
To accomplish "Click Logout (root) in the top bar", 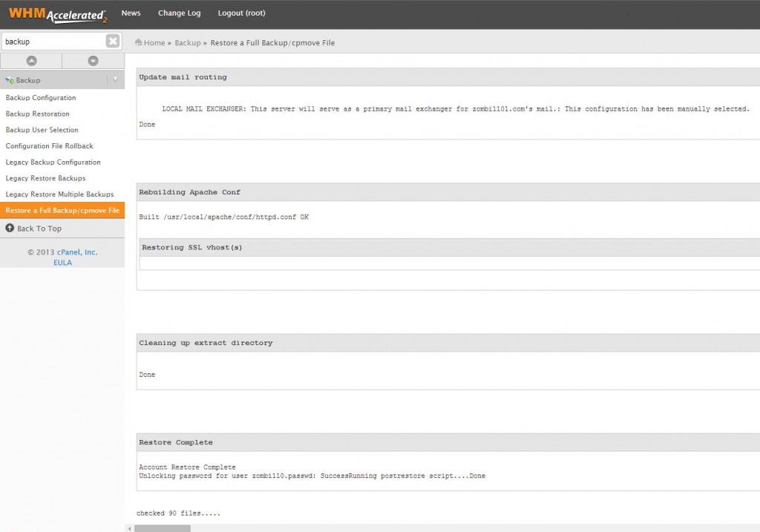I will click(243, 13).
